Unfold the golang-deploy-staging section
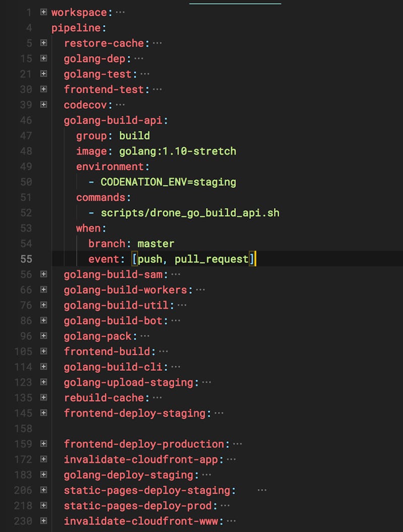Viewport: 403px width, 532px height. [43, 475]
